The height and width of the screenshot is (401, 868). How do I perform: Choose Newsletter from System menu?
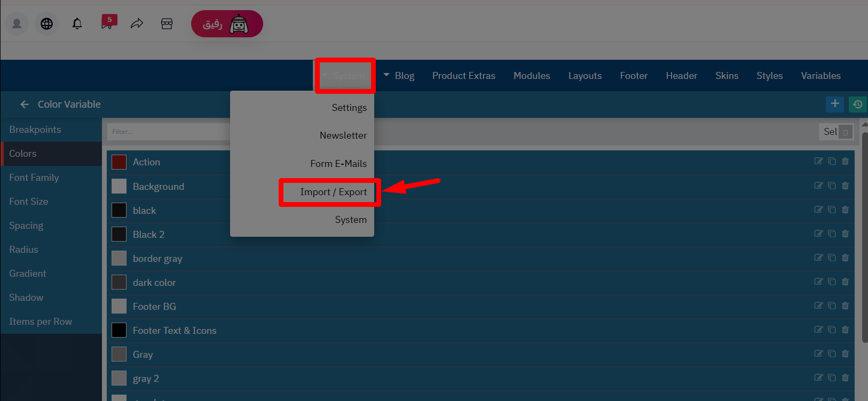[x=343, y=135]
